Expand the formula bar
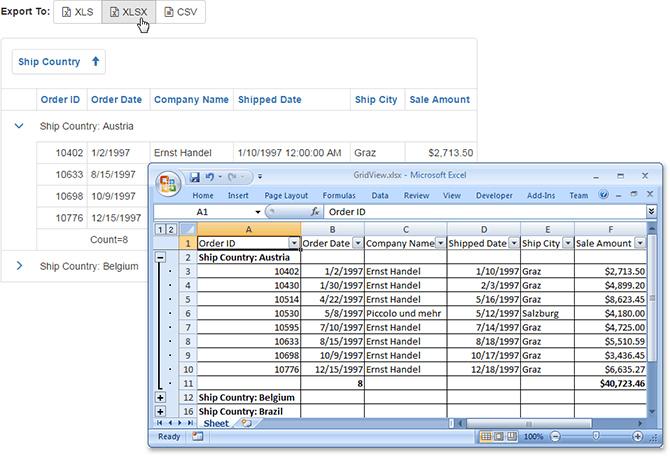This screenshot has width=670, height=456. 651,211
